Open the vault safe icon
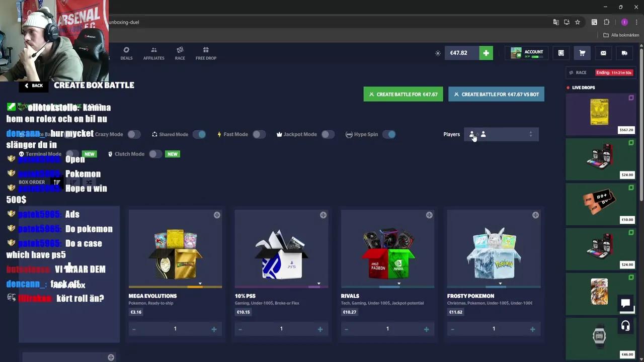 coord(561,53)
